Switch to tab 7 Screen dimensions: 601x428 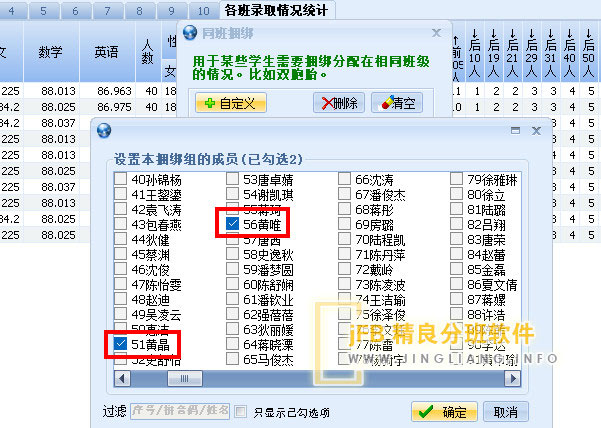pos(108,11)
